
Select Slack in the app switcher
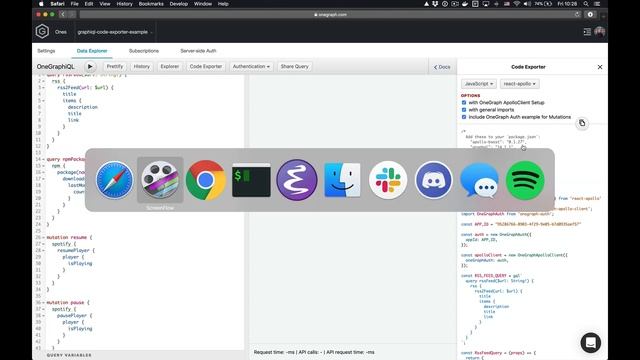pos(388,180)
